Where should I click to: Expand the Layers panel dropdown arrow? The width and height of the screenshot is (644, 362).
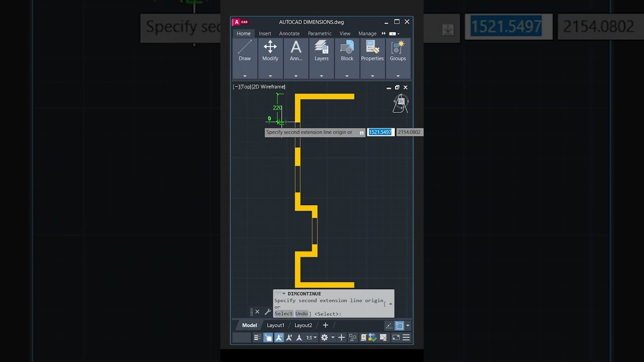(x=321, y=76)
